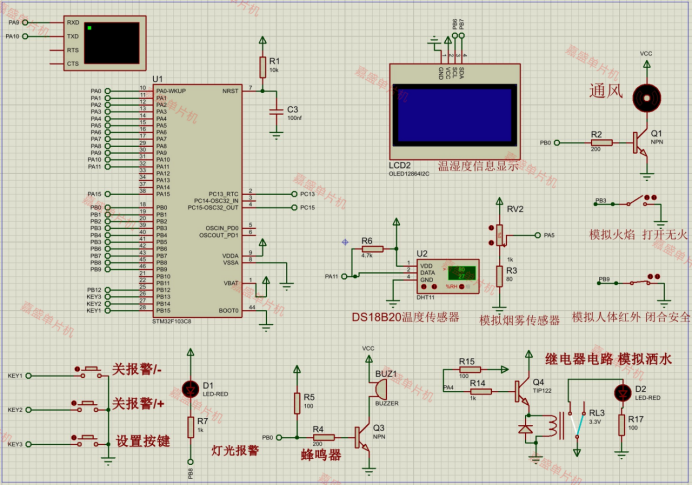This screenshot has width=692, height=486.
Task: Click the PA11 terminal near the DHT11
Action: 344,276
